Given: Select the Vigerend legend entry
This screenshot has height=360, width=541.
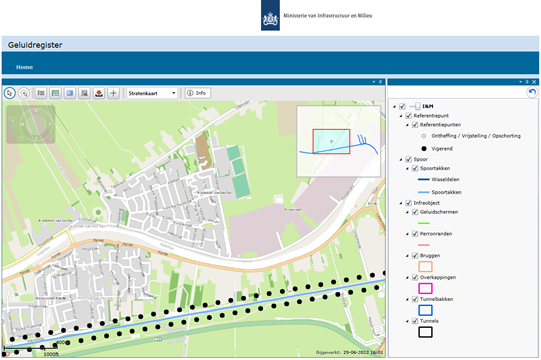Looking at the screenshot, I should pyautogui.click(x=442, y=149).
